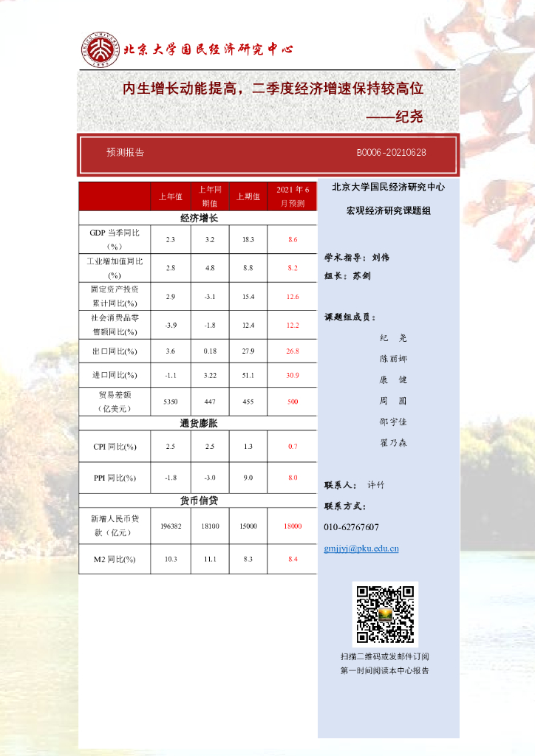
Task: Click the Peking University round seal logo
Action: point(100,49)
